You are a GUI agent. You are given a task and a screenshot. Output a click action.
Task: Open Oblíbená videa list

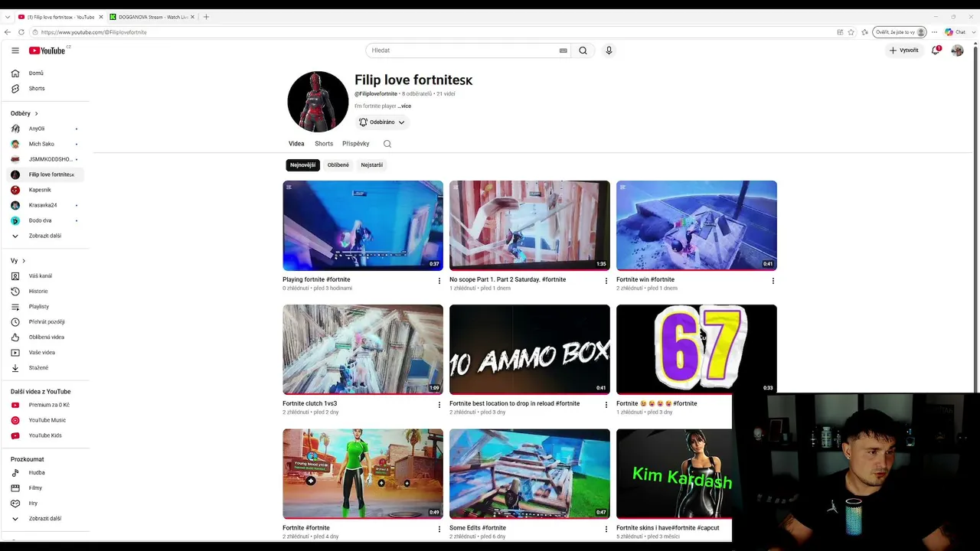point(46,337)
